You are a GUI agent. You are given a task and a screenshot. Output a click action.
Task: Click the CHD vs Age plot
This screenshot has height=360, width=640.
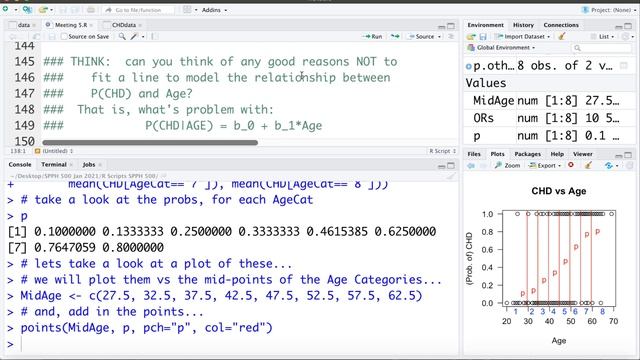[549, 265]
